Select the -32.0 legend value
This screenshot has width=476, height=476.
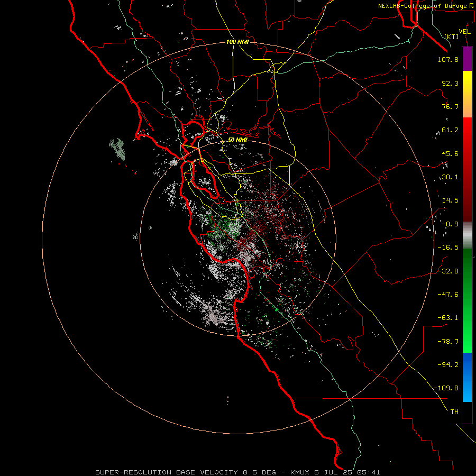point(448,271)
